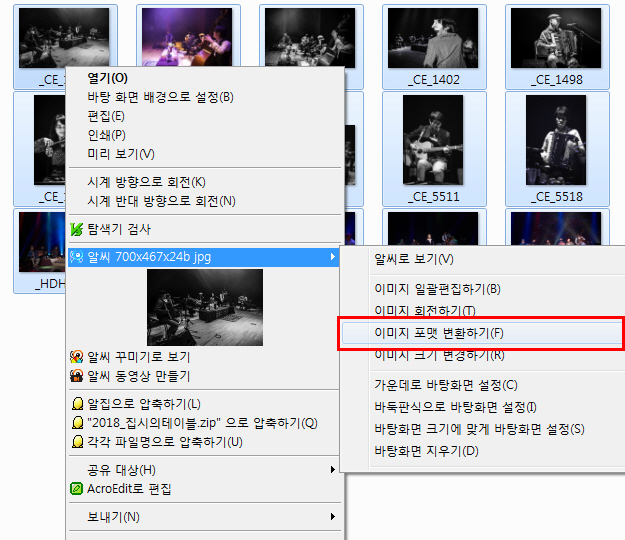Click the 탐색기 검사 antivirus scan icon
This screenshot has width=625, height=540.
point(77,229)
